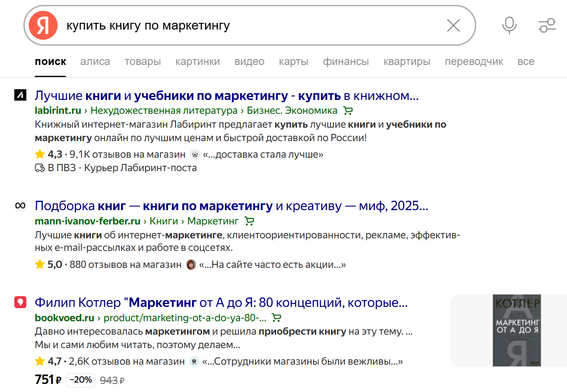
Task: Open the Книги breadcrumb of mann-ivanov-ferber
Action: tap(164, 221)
